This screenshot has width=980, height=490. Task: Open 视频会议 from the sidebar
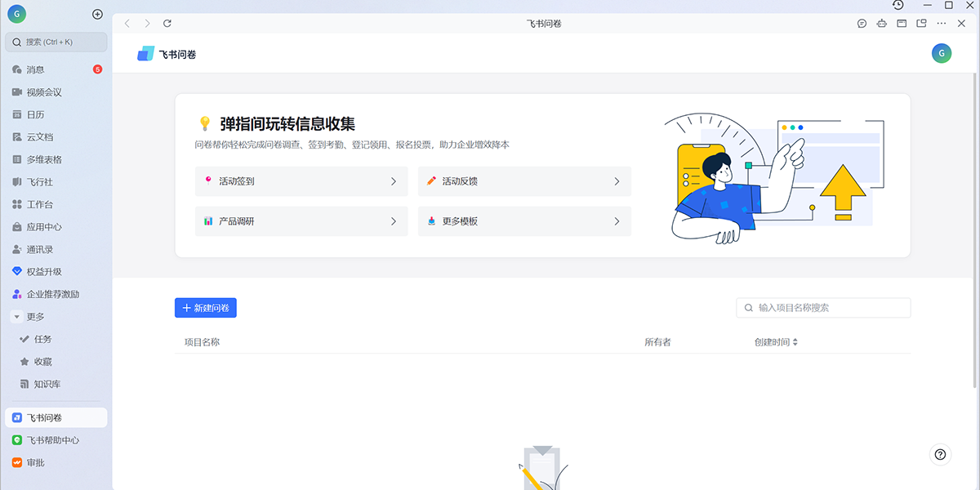click(41, 91)
